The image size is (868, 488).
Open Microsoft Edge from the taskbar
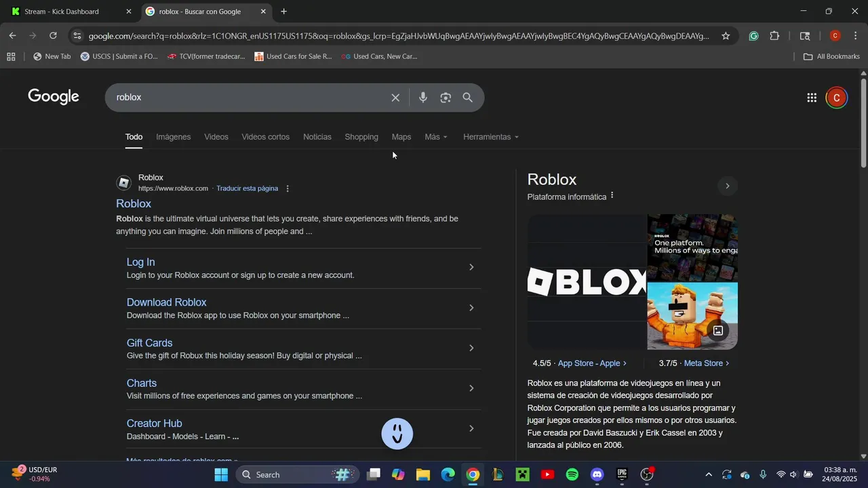tap(448, 474)
